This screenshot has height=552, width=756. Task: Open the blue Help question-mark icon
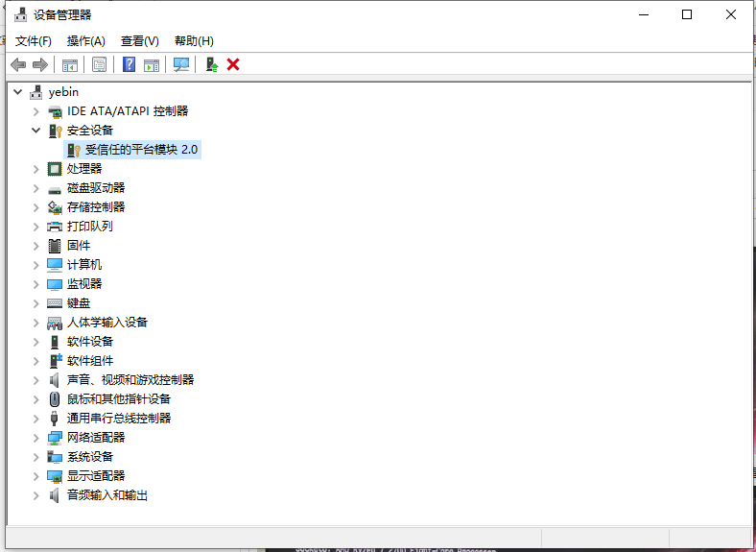click(130, 64)
